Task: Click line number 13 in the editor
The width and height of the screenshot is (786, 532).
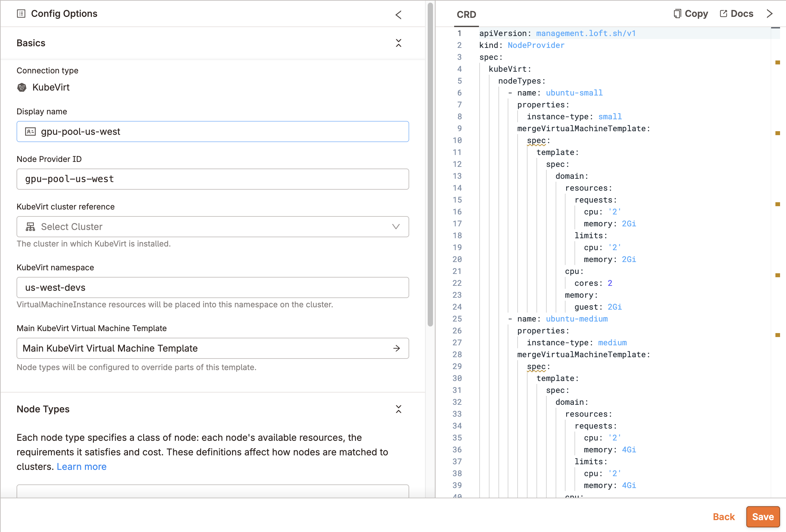Action: pos(457,176)
